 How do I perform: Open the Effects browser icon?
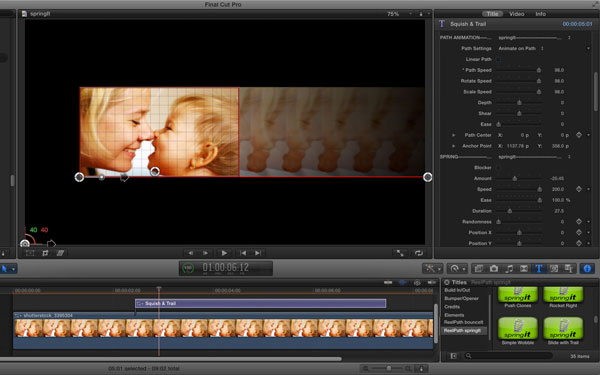pos(478,269)
